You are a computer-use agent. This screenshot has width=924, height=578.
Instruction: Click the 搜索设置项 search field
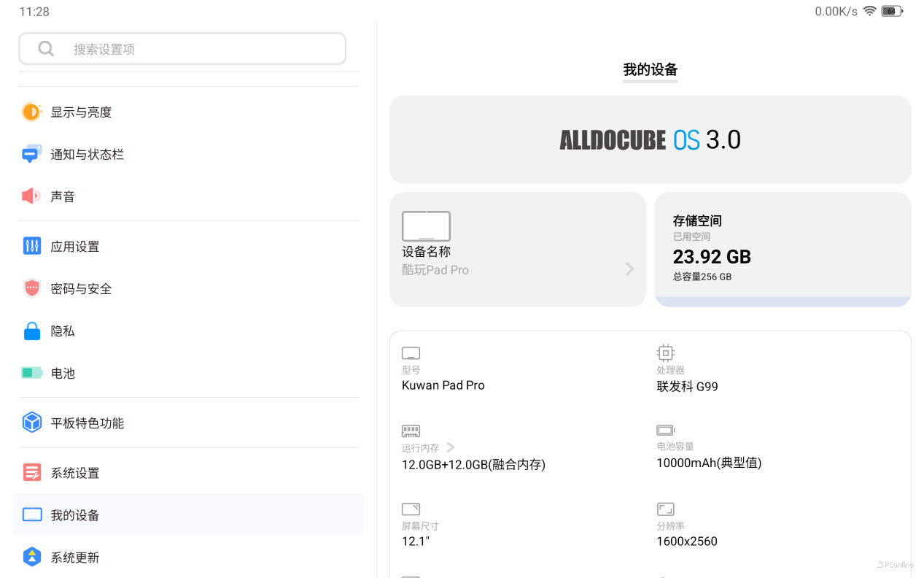(182, 49)
